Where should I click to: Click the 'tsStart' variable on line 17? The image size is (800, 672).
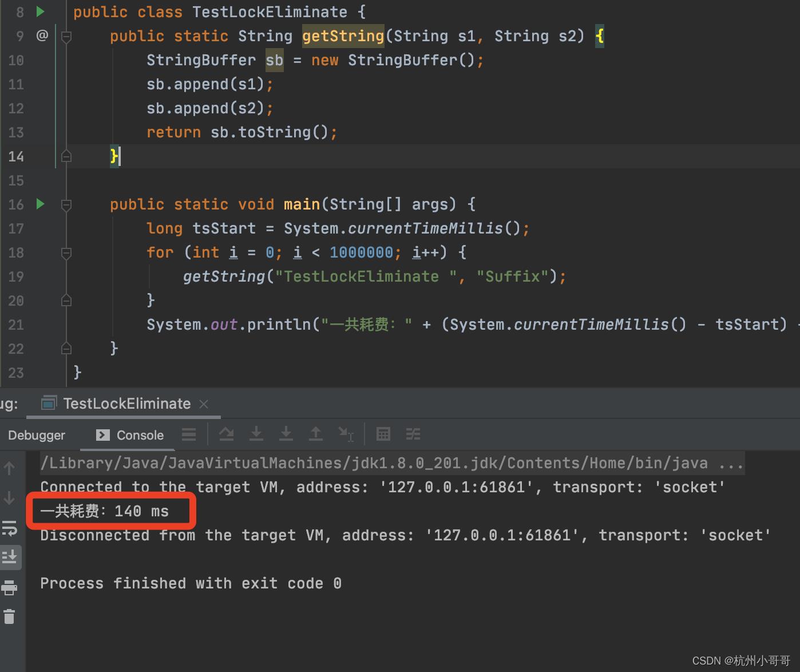[x=224, y=228]
